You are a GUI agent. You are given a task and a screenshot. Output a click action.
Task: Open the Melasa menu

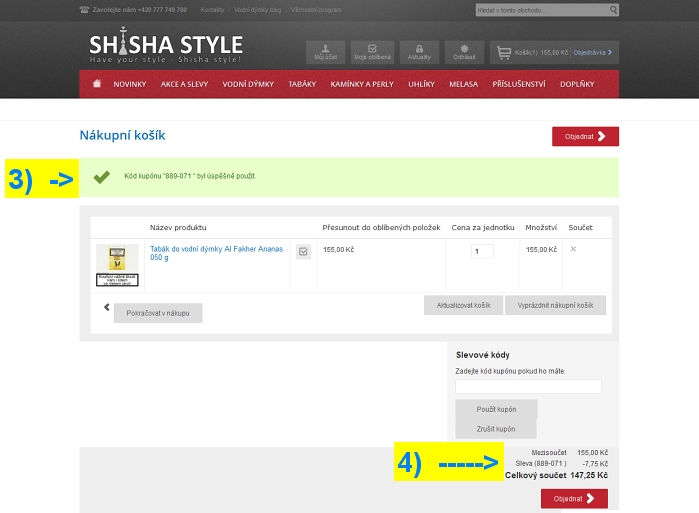(x=464, y=84)
